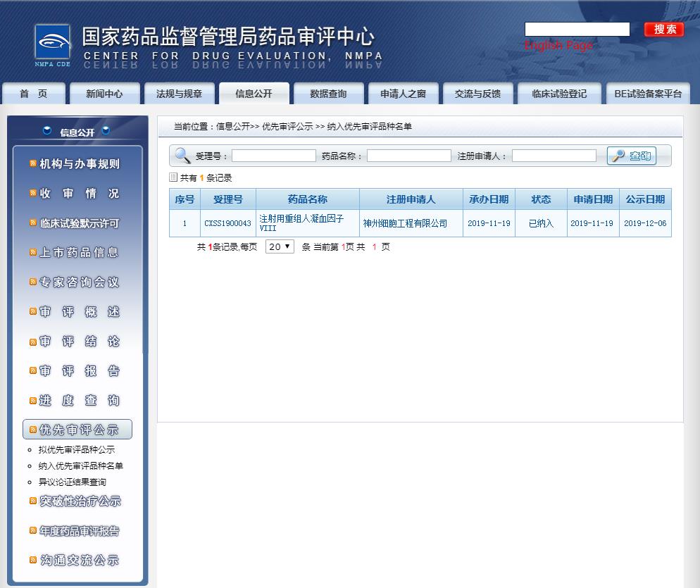This screenshot has height=588, width=700.
Task: Click the magnifier icon beside 受理号
Action: coord(182,156)
